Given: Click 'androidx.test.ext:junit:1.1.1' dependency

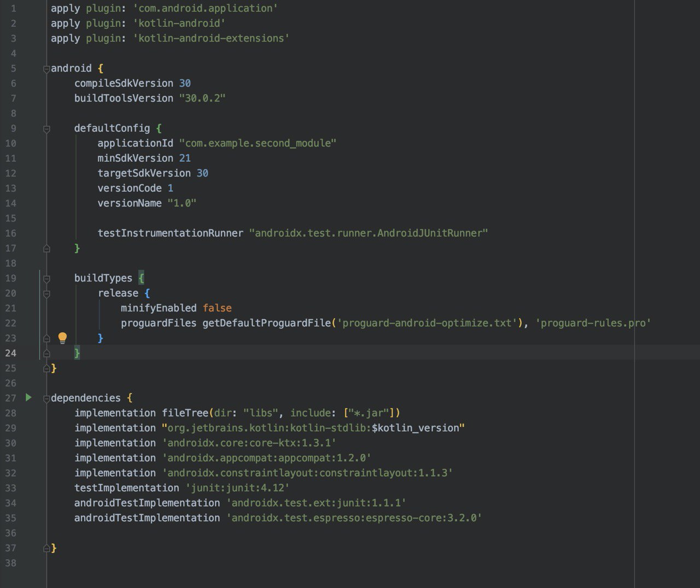Looking at the screenshot, I should click(316, 503).
